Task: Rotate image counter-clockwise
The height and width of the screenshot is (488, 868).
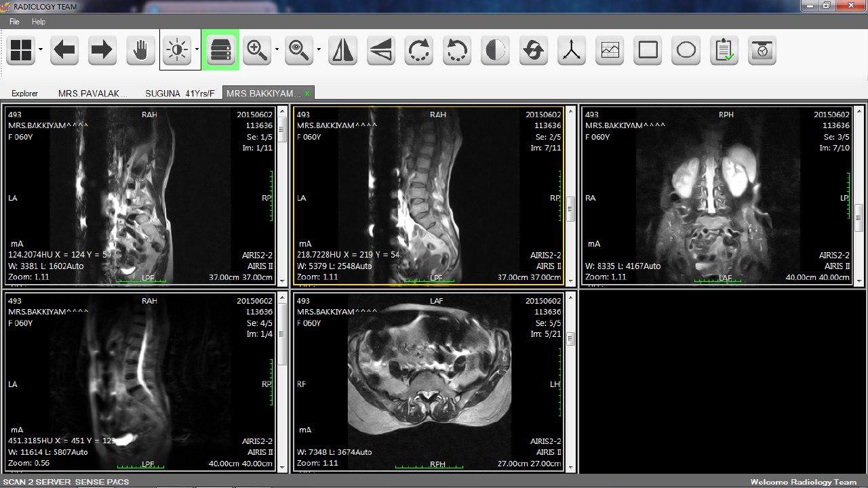Action: click(457, 50)
